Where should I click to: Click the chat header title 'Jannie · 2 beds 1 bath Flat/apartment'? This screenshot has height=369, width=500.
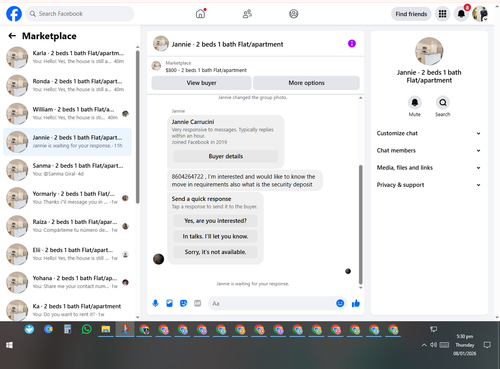(x=227, y=44)
